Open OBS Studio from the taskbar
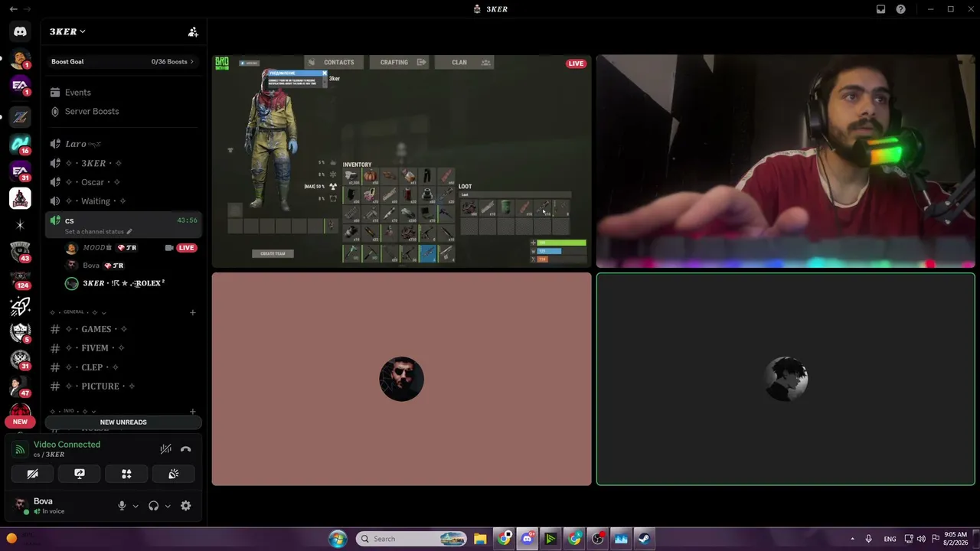The width and height of the screenshot is (980, 551). [x=598, y=539]
